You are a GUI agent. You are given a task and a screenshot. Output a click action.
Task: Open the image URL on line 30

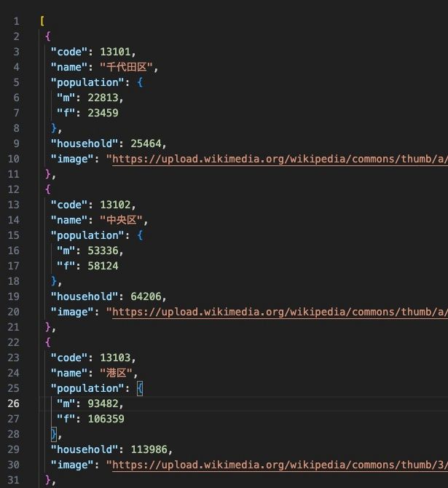click(x=277, y=465)
